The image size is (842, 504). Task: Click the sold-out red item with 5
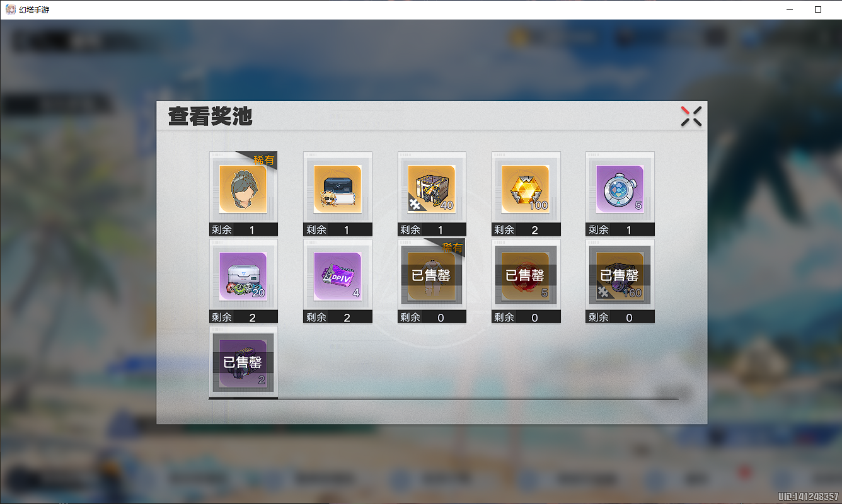click(x=526, y=277)
